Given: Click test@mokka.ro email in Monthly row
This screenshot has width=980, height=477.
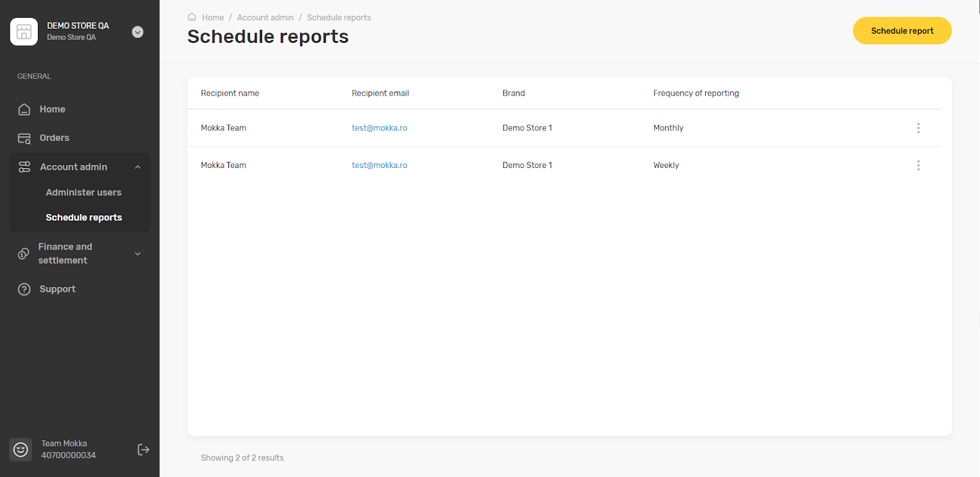Looking at the screenshot, I should point(379,128).
